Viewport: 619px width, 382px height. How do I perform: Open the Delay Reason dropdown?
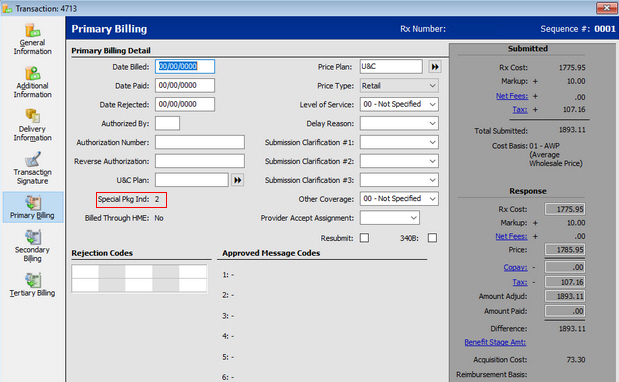coord(399,124)
